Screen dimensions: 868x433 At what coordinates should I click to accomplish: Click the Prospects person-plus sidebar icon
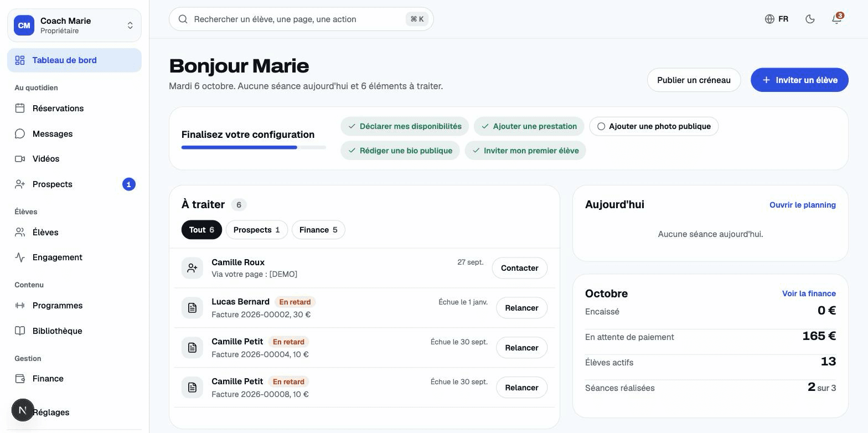click(20, 184)
